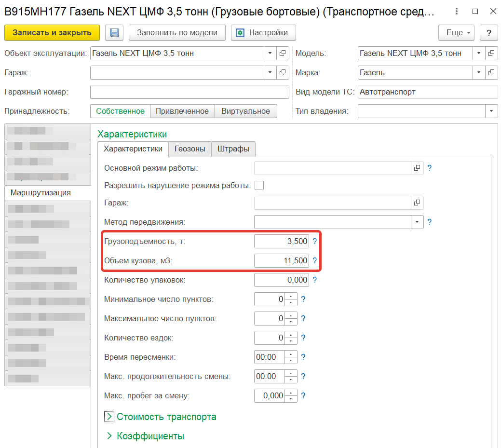501x448 pixels.
Task: Click Записать и закрыть button
Action: 52,33
